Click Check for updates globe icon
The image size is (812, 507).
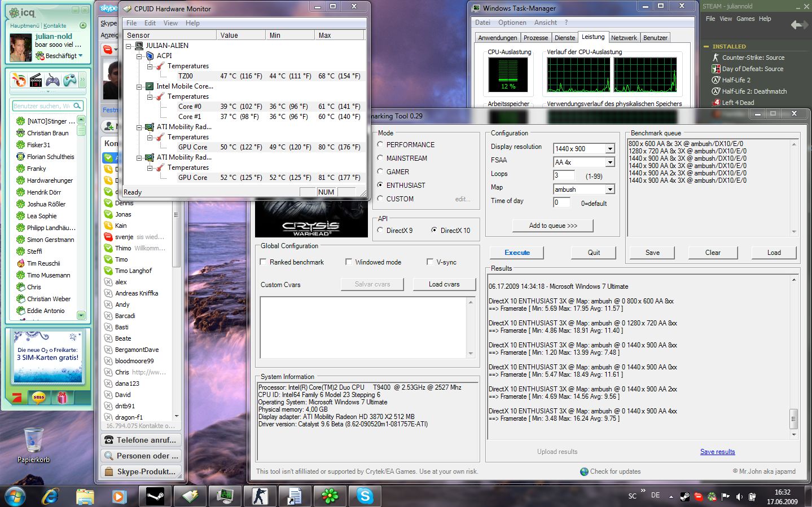(x=584, y=471)
